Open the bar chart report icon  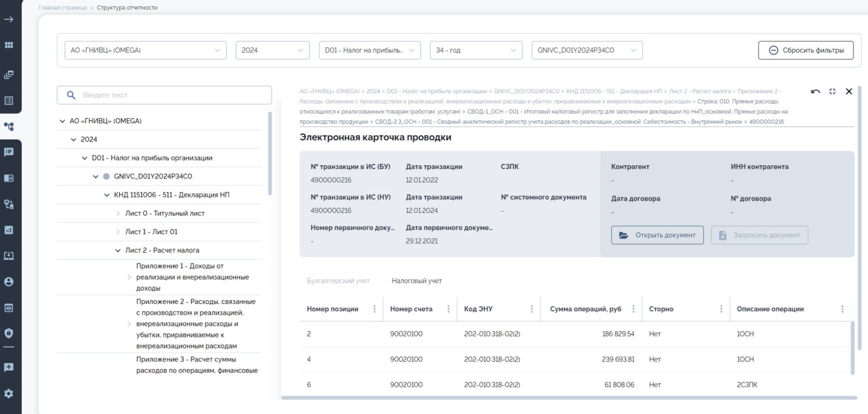pos(9,230)
